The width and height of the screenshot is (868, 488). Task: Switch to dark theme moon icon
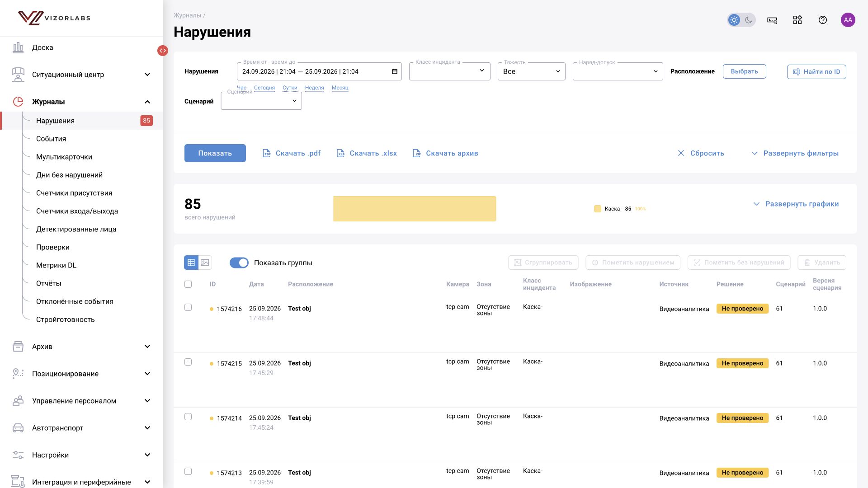pos(749,20)
